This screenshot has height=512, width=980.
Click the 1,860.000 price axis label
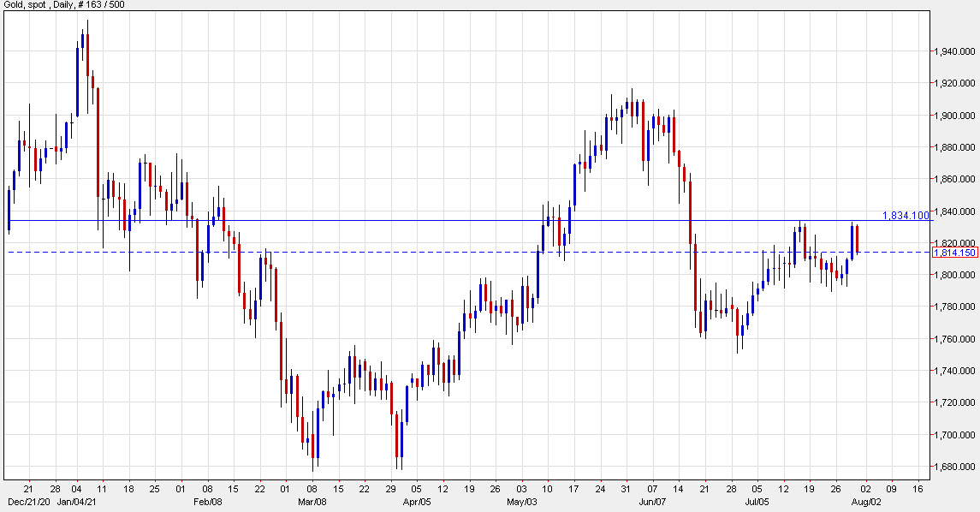pyautogui.click(x=954, y=180)
